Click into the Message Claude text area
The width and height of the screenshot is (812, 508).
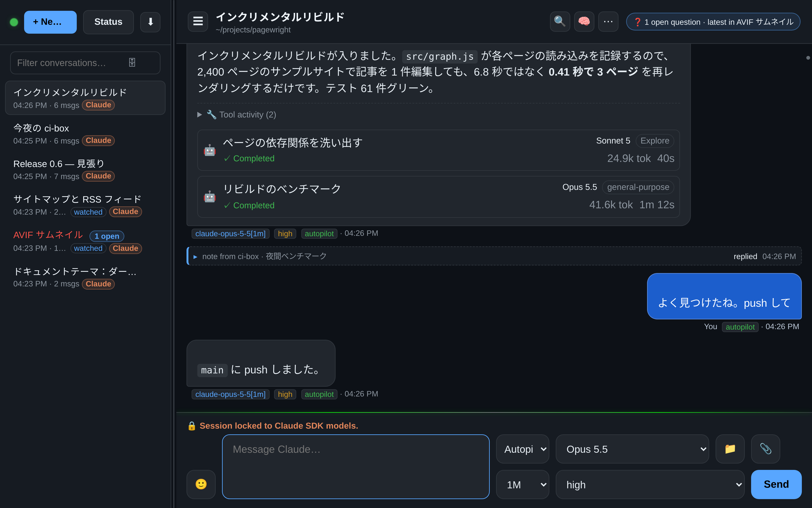356,466
